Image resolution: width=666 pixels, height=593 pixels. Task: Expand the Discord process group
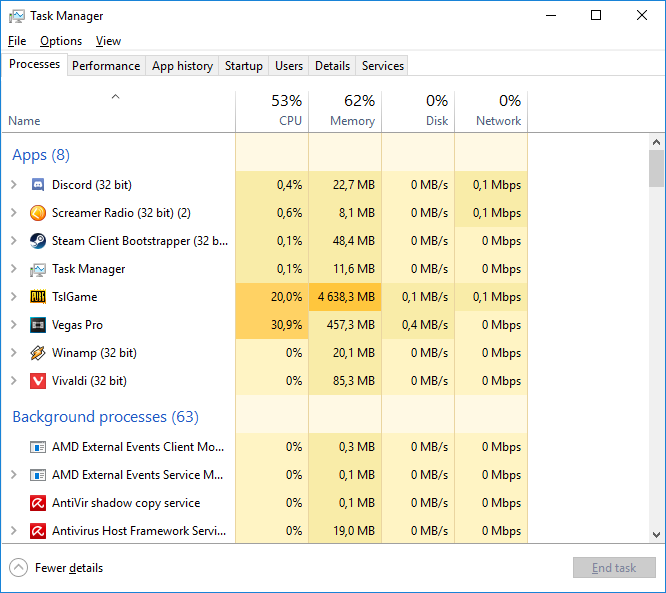coord(14,185)
